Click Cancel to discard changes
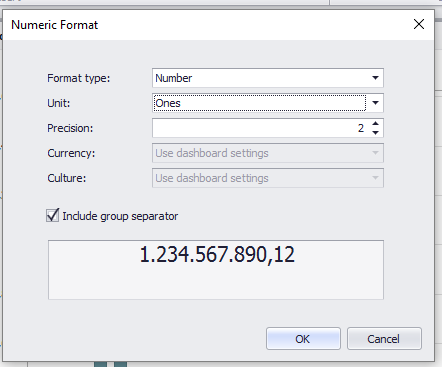The width and height of the screenshot is (442, 367). [384, 339]
